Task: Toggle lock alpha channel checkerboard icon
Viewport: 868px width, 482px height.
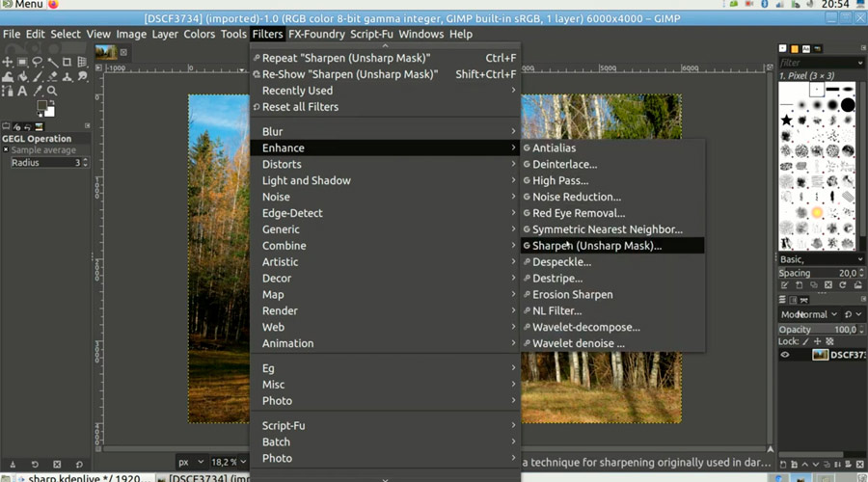Action: [829, 341]
